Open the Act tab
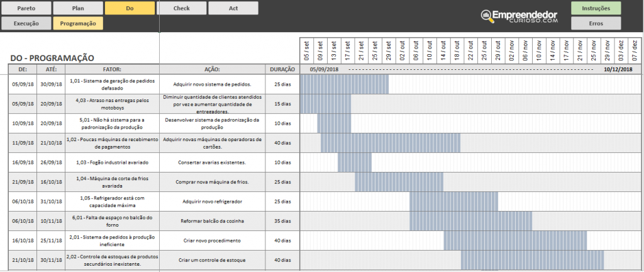 coord(233,8)
